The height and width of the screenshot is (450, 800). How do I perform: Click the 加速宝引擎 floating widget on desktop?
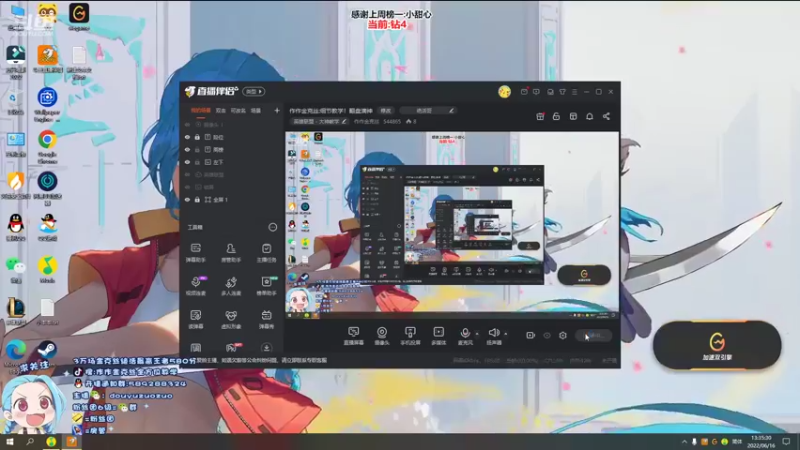pyautogui.click(x=717, y=345)
